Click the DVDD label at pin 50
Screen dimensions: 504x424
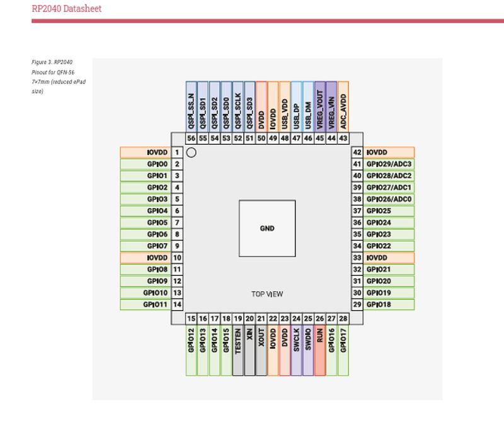click(261, 106)
